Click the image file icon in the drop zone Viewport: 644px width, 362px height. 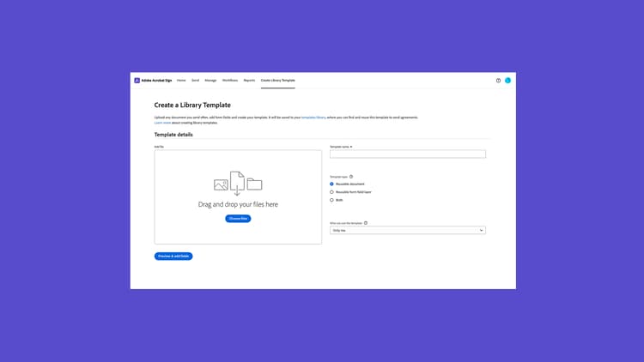point(221,184)
